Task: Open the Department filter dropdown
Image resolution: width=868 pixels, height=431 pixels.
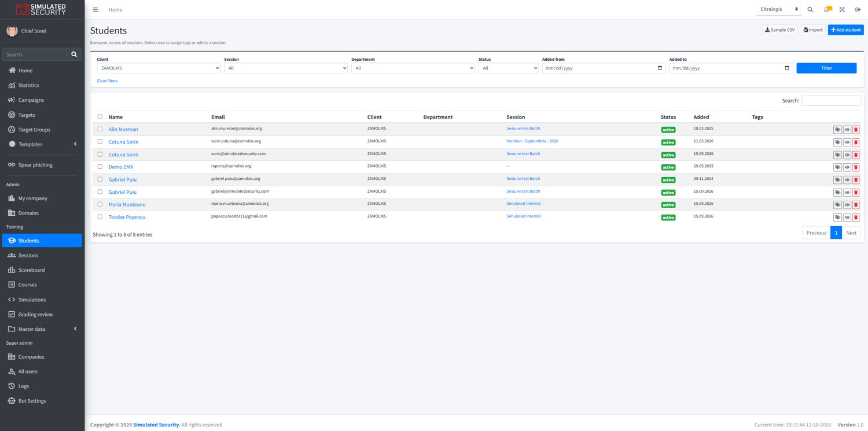Action: pos(413,68)
